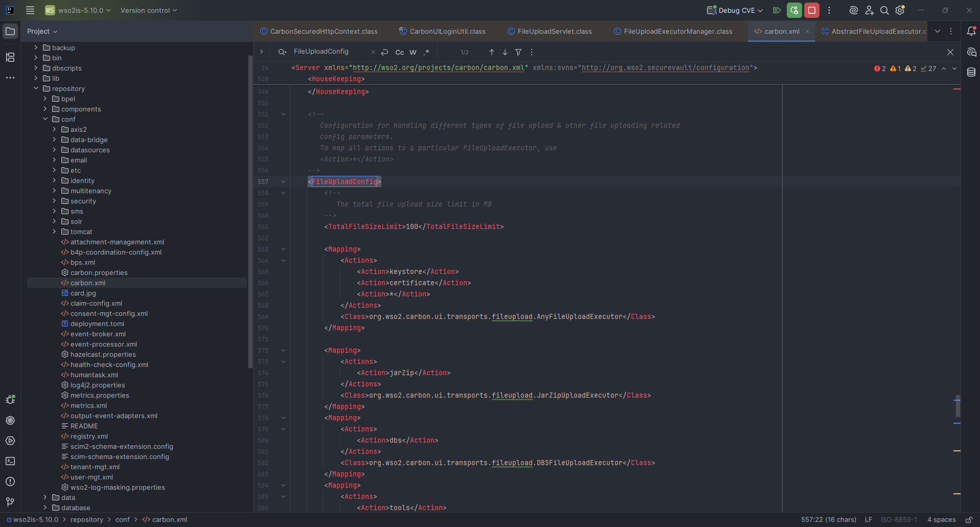Collapse the conf folder in the project tree
This screenshot has width=980, height=527.
click(x=45, y=119)
